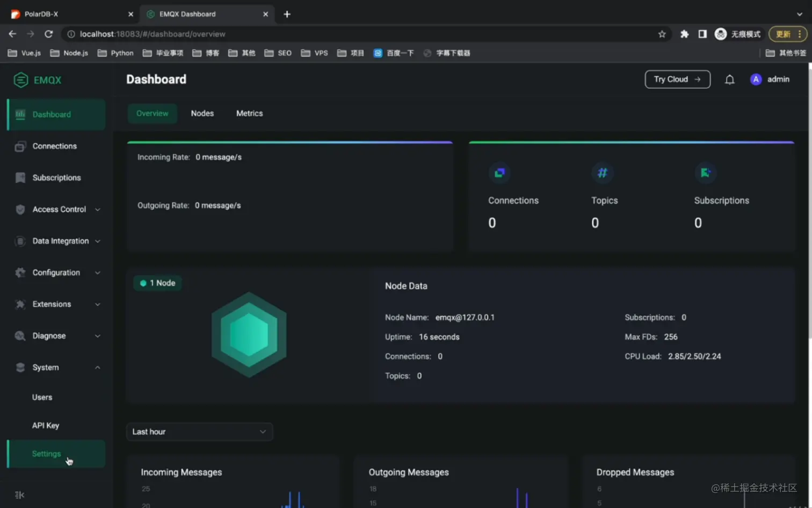Click the 1 Node status badge
The height and width of the screenshot is (508, 812).
coord(157,283)
